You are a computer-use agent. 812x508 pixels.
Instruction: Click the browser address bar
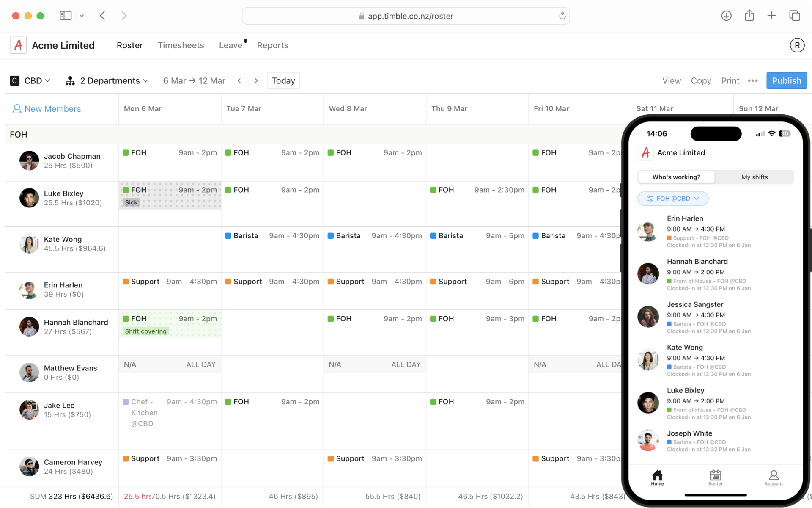(406, 16)
